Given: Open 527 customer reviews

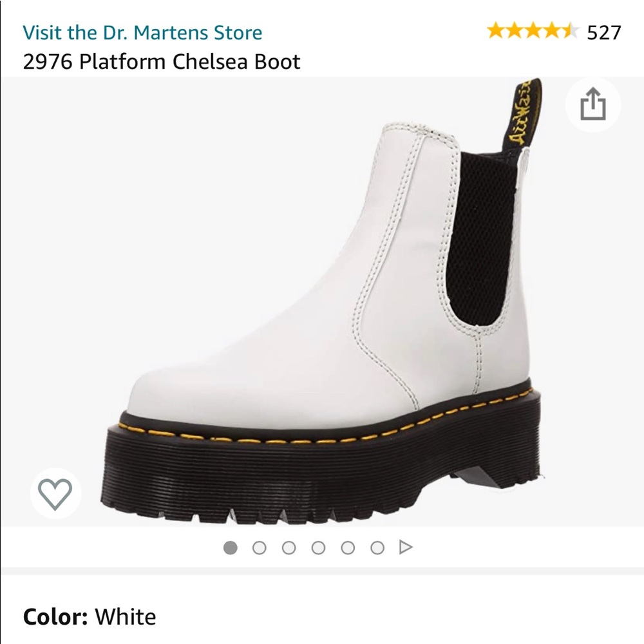Looking at the screenshot, I should click(602, 30).
